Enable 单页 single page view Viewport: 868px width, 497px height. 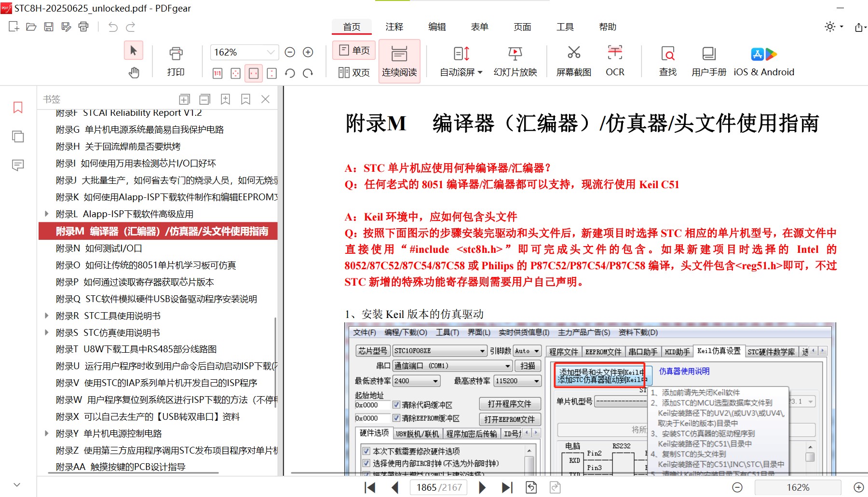tap(354, 50)
